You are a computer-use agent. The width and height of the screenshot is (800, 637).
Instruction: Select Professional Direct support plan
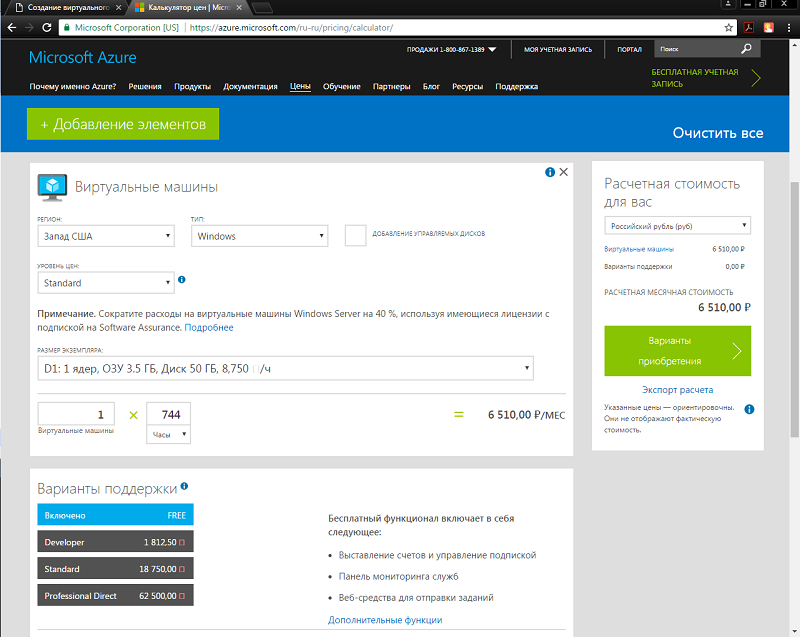click(x=115, y=595)
